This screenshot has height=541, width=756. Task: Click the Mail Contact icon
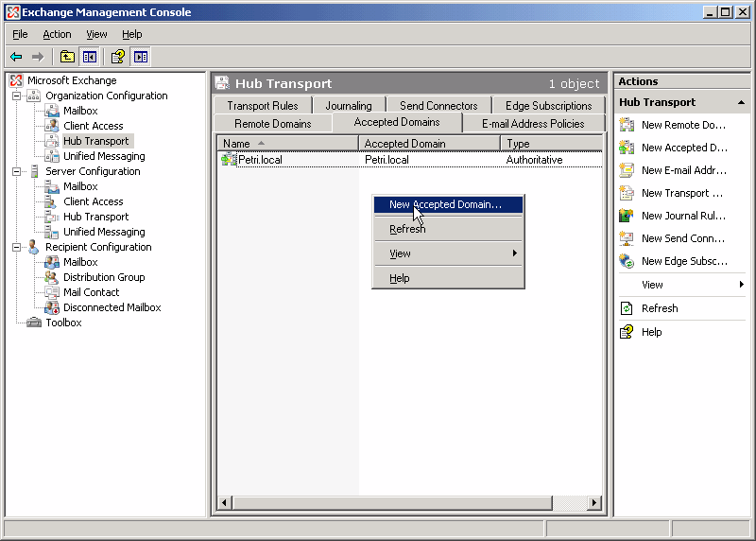tap(52, 292)
